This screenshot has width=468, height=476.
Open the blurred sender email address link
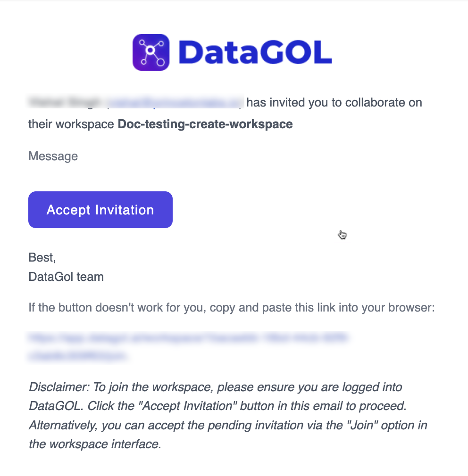tap(174, 102)
